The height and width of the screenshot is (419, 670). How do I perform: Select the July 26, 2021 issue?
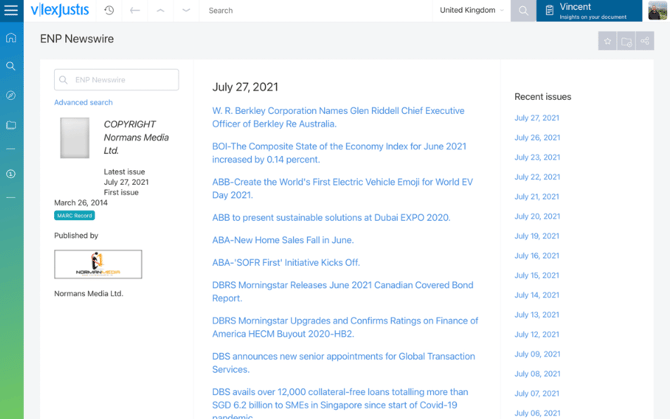pyautogui.click(x=537, y=138)
